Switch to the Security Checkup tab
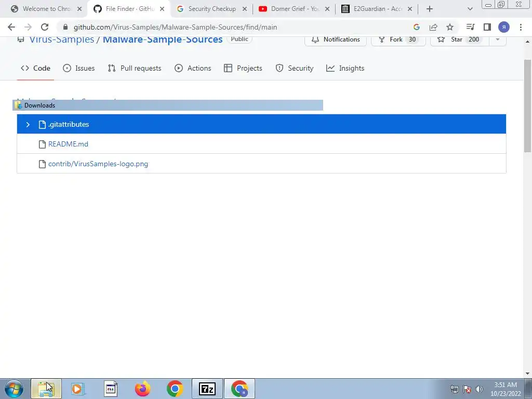The width and height of the screenshot is (532, 399). [x=212, y=9]
